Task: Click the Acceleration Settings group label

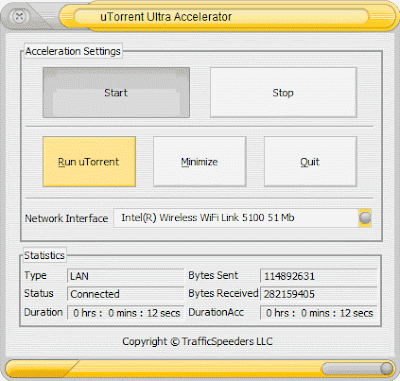Action: tap(73, 51)
